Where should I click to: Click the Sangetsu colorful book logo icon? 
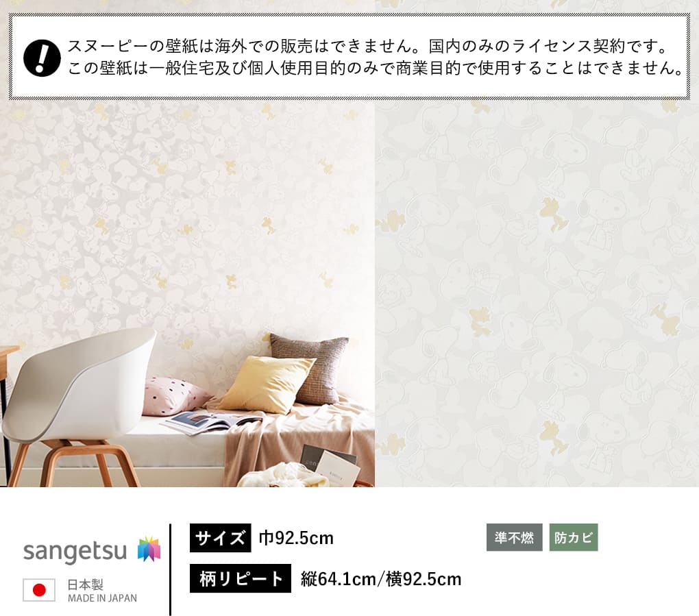[x=149, y=549]
